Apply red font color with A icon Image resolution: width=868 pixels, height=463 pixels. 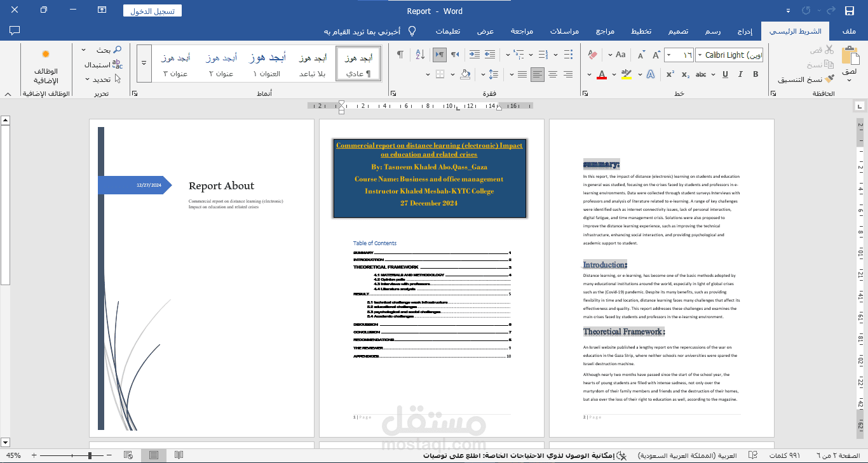(x=602, y=74)
